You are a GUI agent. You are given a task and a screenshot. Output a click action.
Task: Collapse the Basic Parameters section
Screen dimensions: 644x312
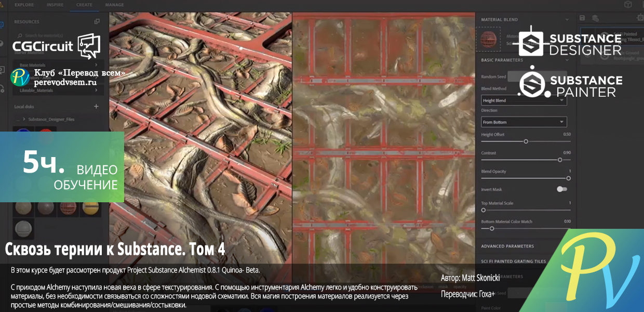click(566, 60)
